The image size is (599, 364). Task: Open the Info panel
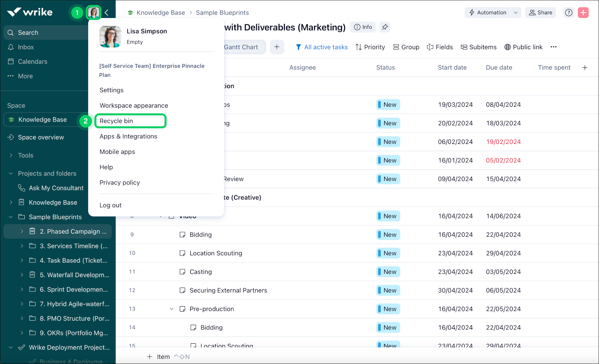[x=363, y=27]
